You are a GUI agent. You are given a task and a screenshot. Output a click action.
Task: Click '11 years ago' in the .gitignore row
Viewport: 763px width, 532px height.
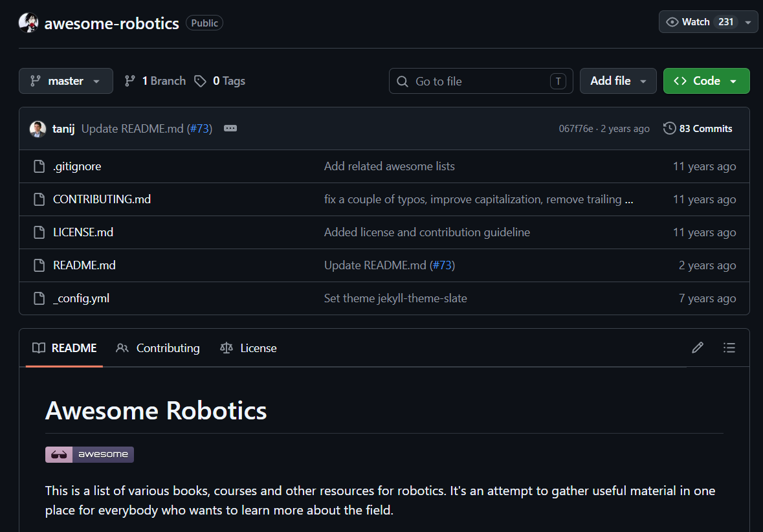coord(704,166)
